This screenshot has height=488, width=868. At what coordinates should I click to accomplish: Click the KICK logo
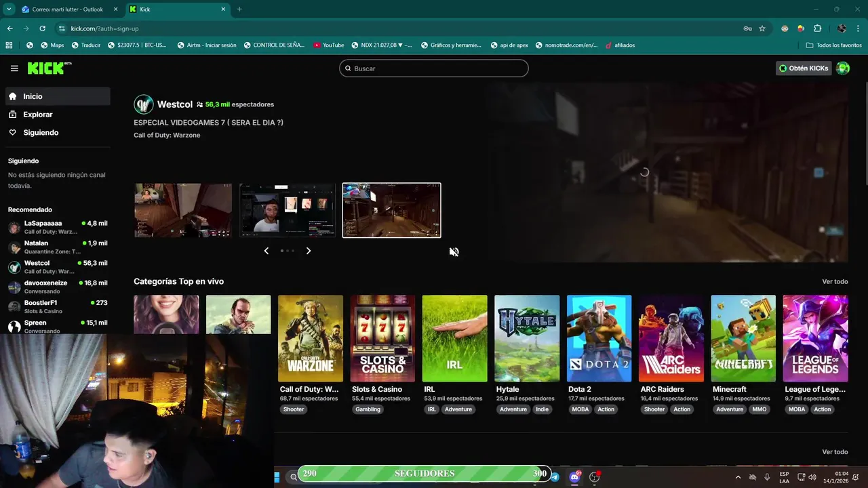(49, 68)
